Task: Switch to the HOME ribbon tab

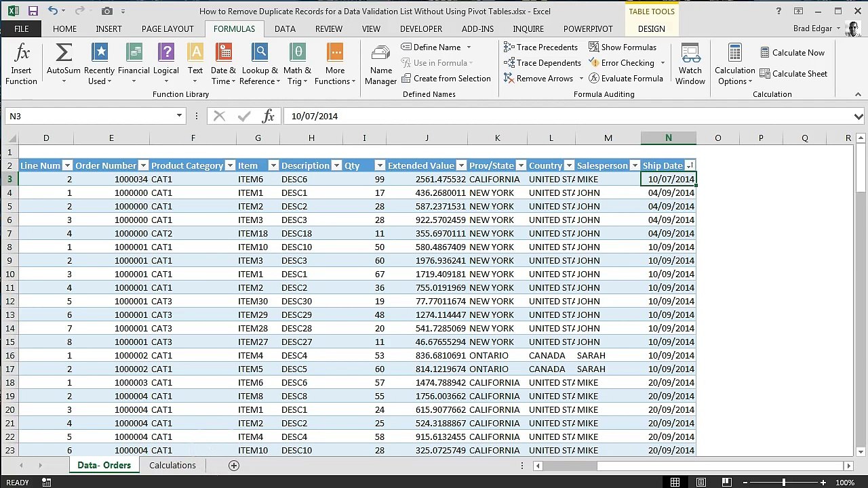Action: pyautogui.click(x=64, y=29)
